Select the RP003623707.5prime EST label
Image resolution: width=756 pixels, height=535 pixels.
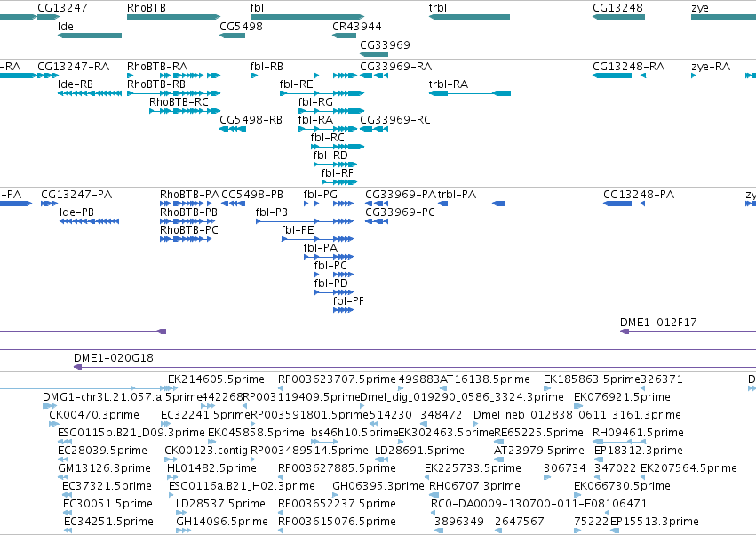tap(337, 379)
